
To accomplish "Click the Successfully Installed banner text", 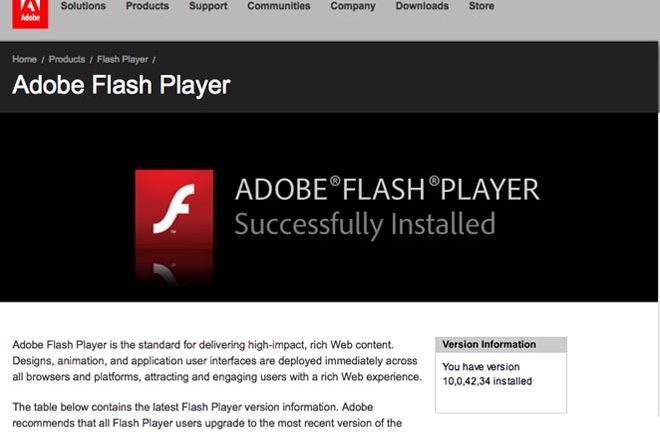I will coord(365,224).
